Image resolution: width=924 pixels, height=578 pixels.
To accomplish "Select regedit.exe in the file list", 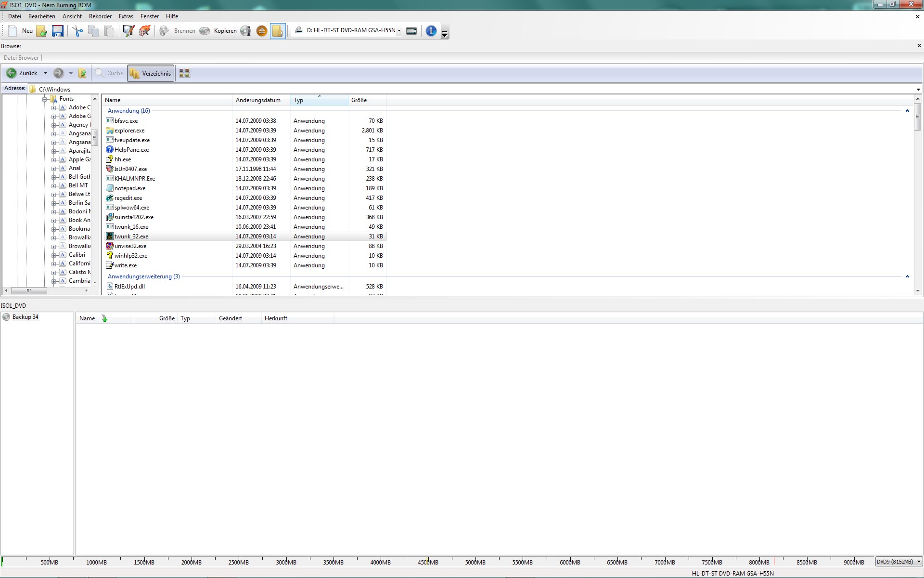I will click(x=128, y=198).
